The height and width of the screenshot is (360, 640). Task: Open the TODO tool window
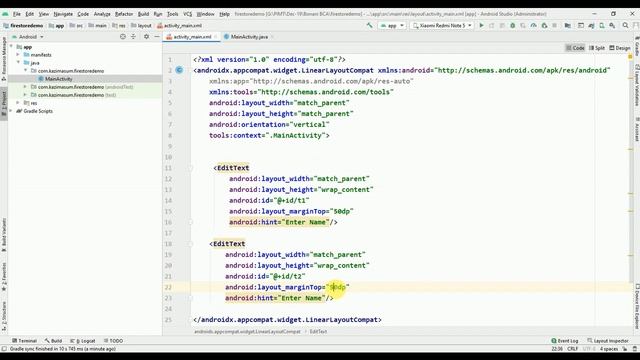(113, 341)
